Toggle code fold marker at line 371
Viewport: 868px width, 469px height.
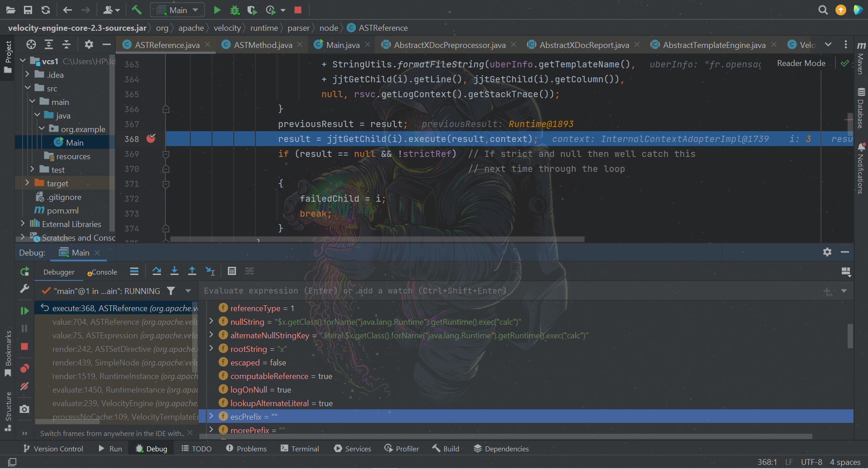pos(166,184)
